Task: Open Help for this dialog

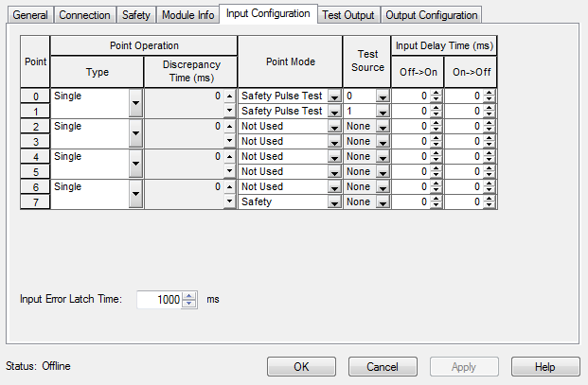Action: click(545, 366)
